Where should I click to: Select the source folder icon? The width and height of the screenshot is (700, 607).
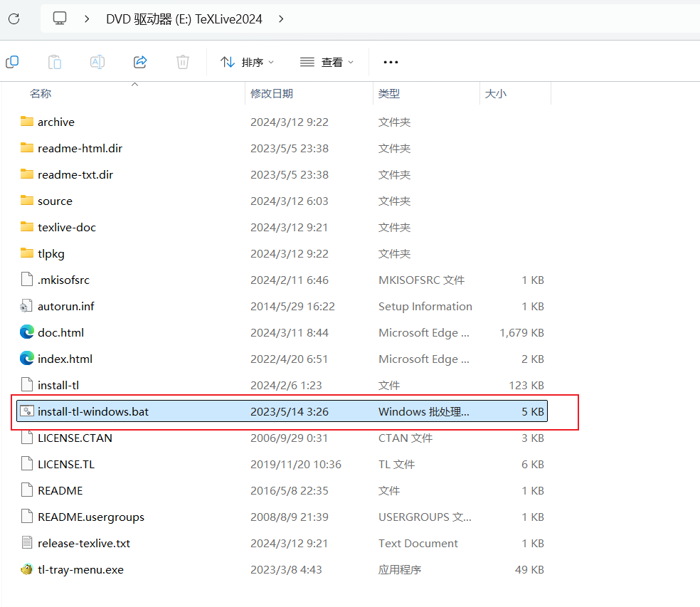tap(27, 201)
